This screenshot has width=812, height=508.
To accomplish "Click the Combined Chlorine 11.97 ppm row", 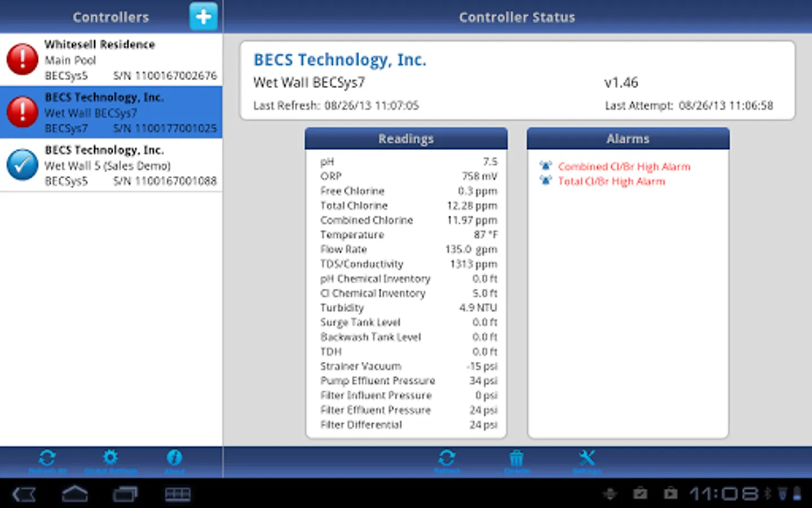I will [409, 220].
